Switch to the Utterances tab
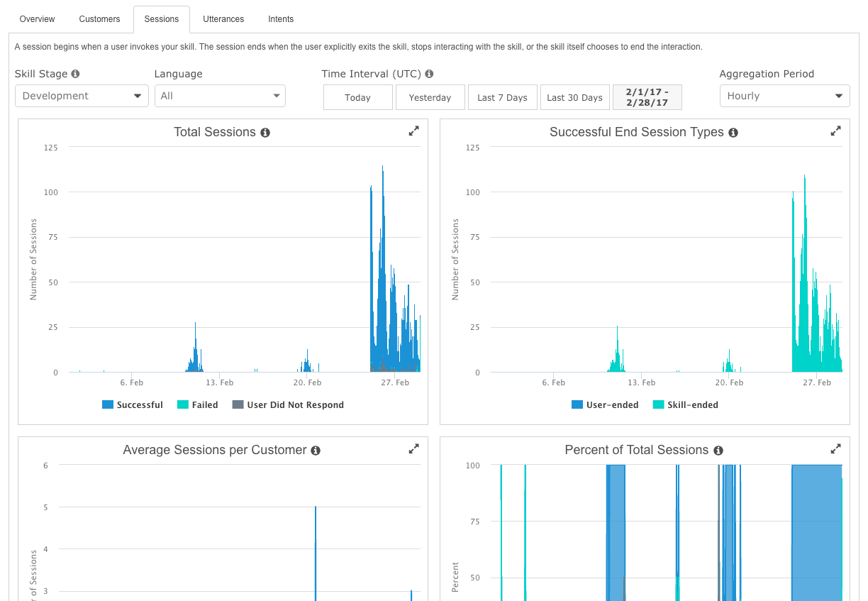 [223, 19]
